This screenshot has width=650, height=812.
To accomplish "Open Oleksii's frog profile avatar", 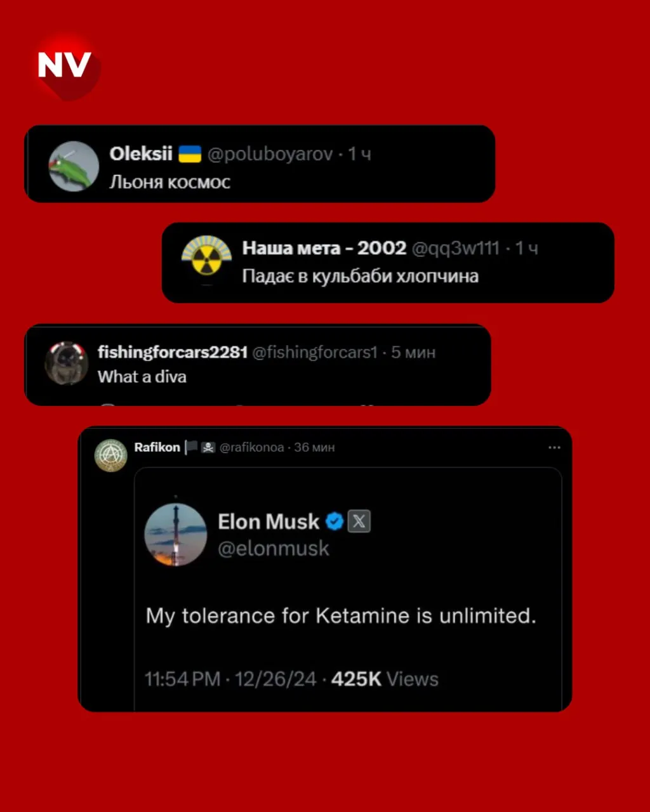I will (74, 166).
